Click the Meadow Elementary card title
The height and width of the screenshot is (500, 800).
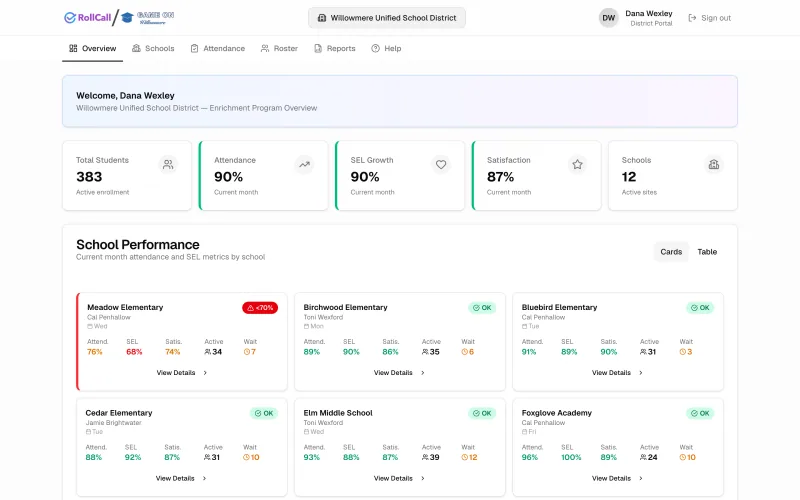125,307
